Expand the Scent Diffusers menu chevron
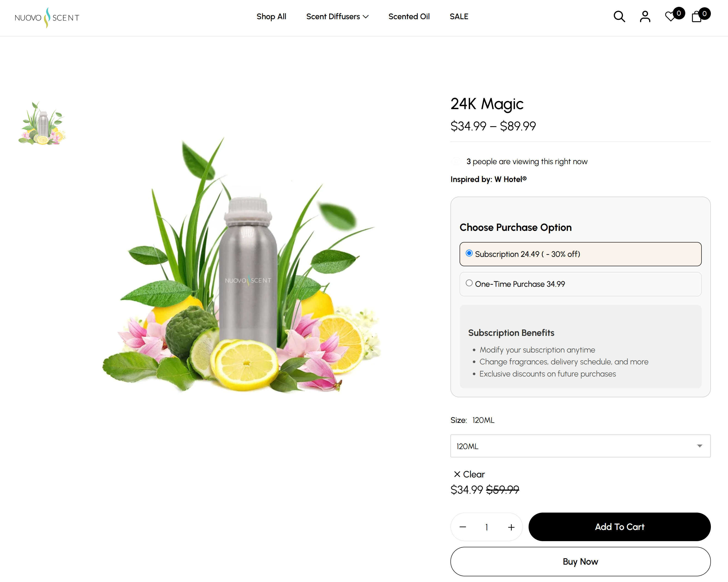The width and height of the screenshot is (728, 582). (366, 17)
